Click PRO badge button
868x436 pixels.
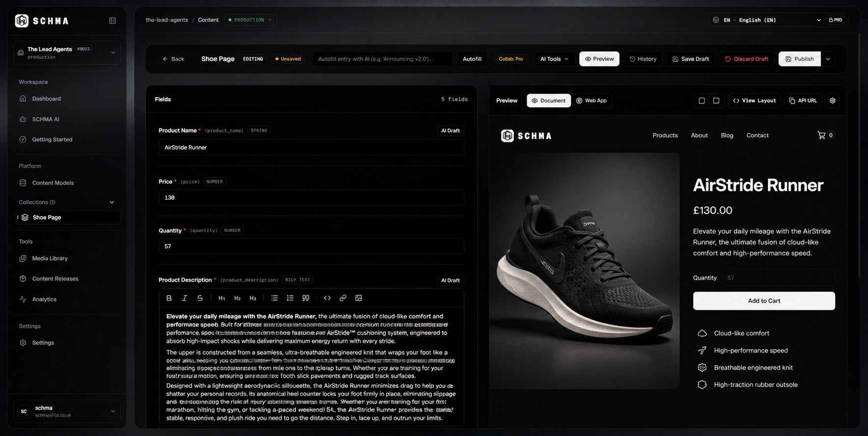tap(835, 20)
